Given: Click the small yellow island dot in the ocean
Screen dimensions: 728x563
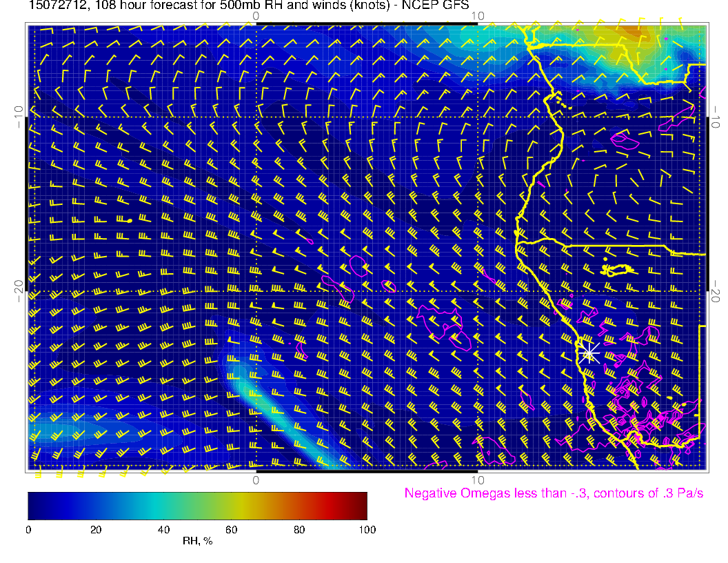Looking at the screenshot, I should 130,220.
